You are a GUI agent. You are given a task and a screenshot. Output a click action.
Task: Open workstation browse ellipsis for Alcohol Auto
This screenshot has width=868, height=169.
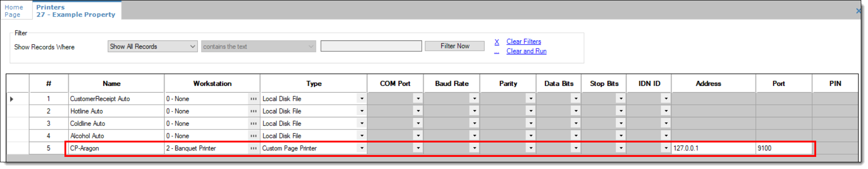(x=254, y=136)
